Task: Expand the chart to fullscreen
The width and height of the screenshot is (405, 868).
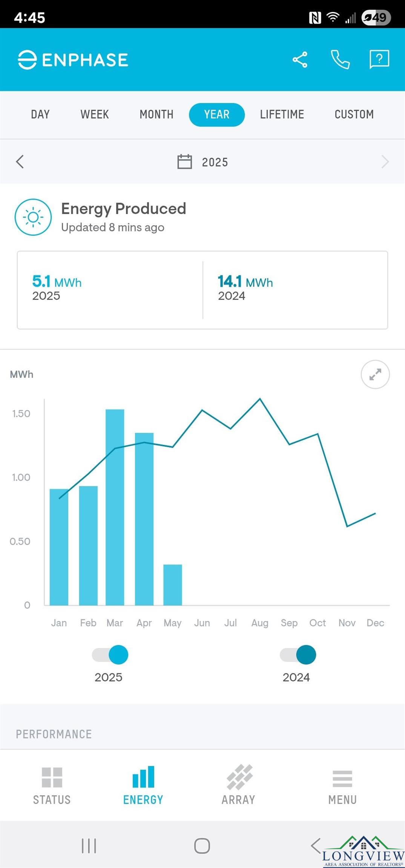Action: click(375, 374)
